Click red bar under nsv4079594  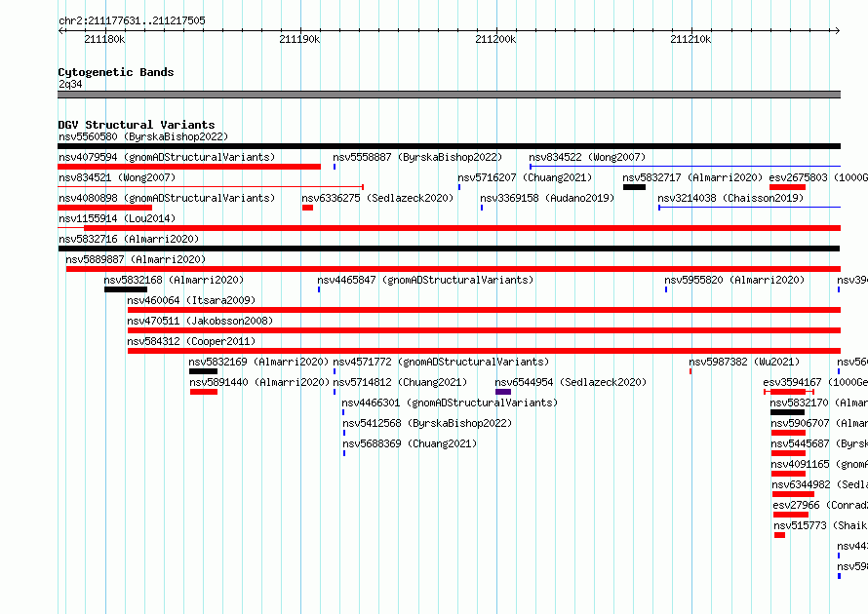pos(189,167)
